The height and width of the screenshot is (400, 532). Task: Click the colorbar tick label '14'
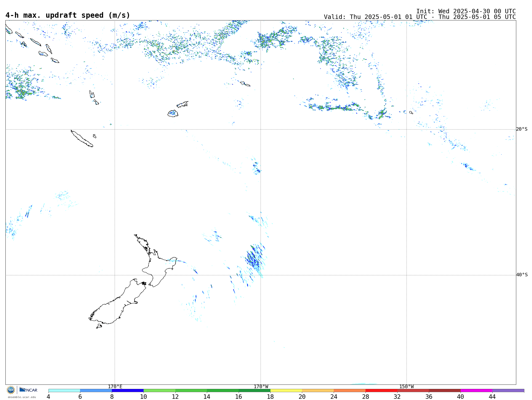tap(207, 397)
